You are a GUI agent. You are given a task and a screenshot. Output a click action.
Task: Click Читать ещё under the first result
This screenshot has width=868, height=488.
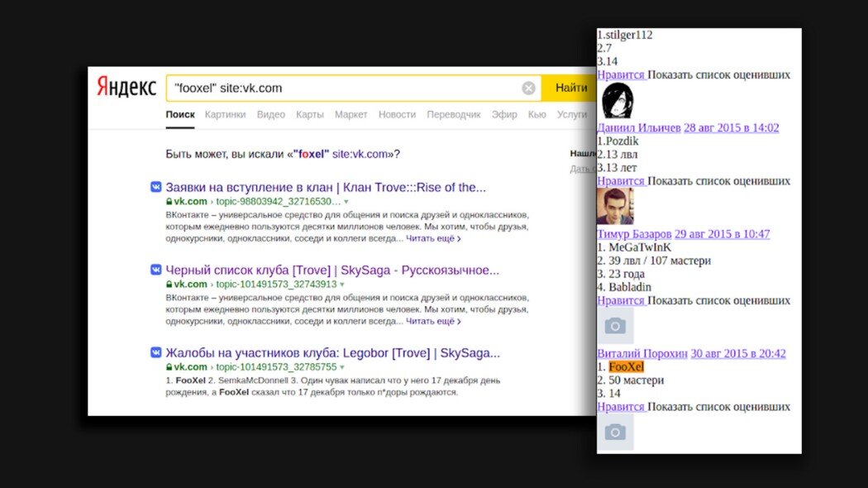(x=433, y=238)
